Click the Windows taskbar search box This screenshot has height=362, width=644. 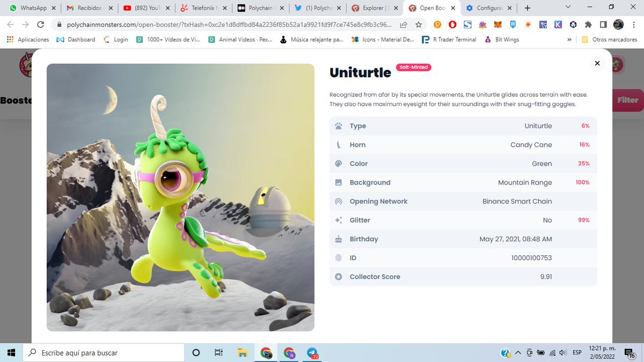tap(104, 353)
